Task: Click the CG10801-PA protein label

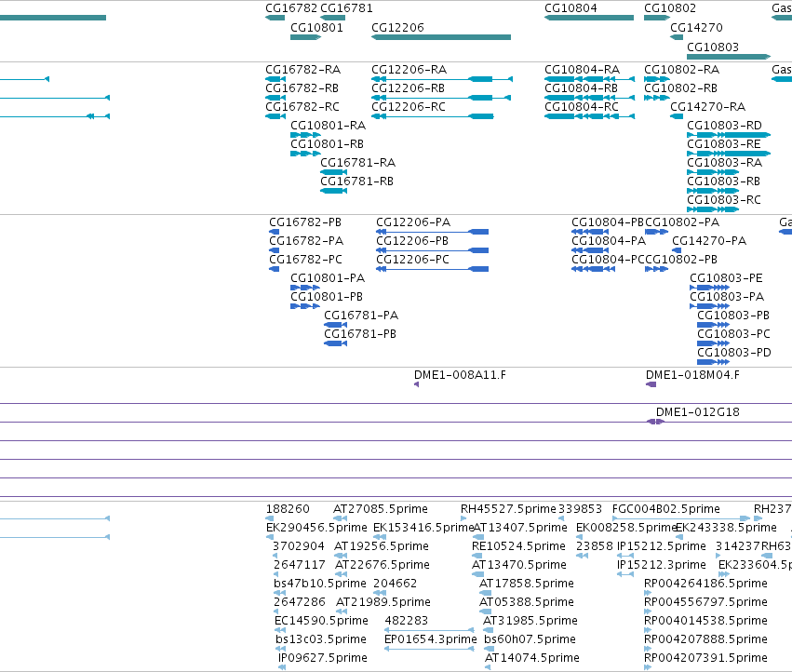Action: (x=328, y=278)
